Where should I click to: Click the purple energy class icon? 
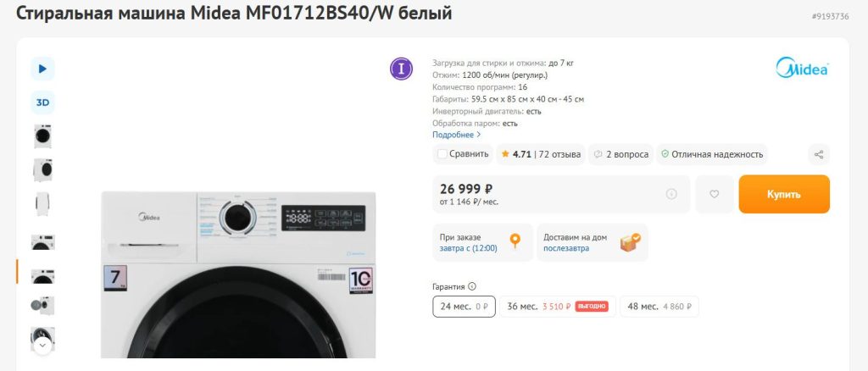coord(401,69)
